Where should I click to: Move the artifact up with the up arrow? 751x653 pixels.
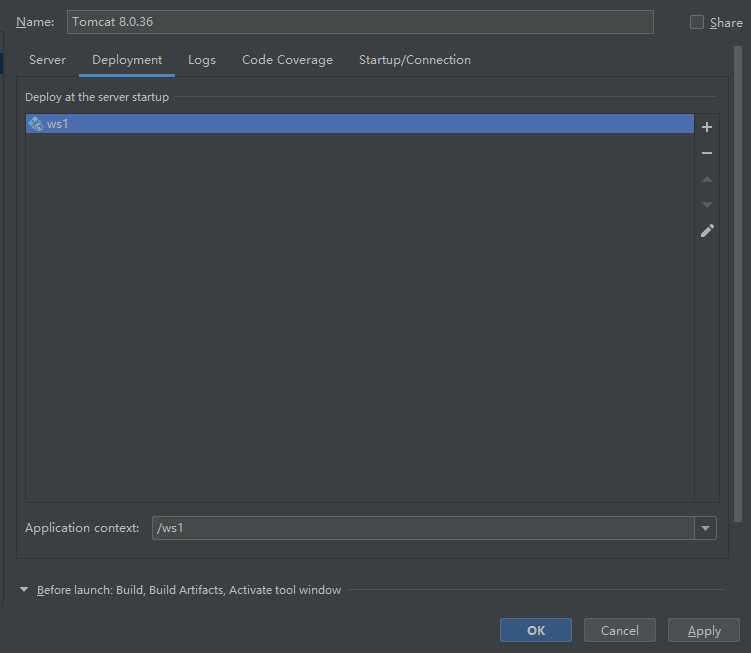pos(706,180)
